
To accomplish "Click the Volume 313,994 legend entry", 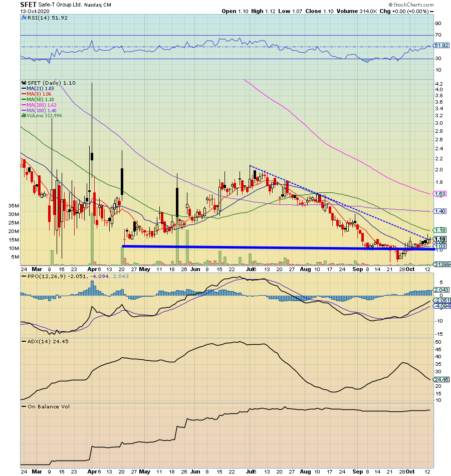I will point(44,116).
